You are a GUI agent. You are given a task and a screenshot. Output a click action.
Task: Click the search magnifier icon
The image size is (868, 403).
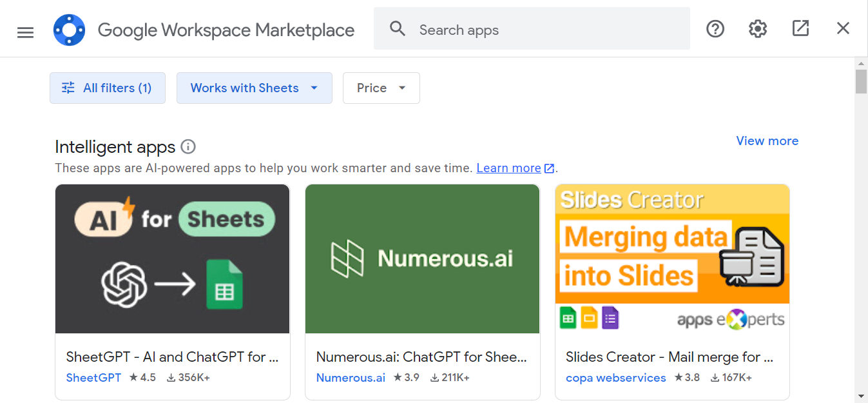(398, 28)
